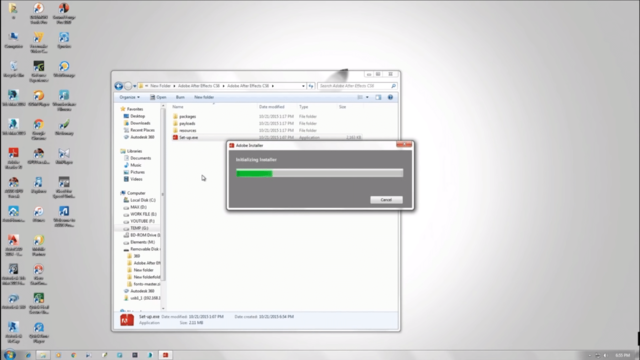Select the Computer desktop icon
Screen dimensions: 640x360
(x=13, y=41)
